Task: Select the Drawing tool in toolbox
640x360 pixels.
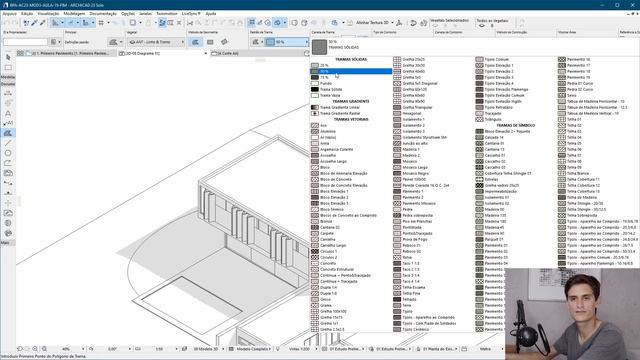Action: point(8,173)
